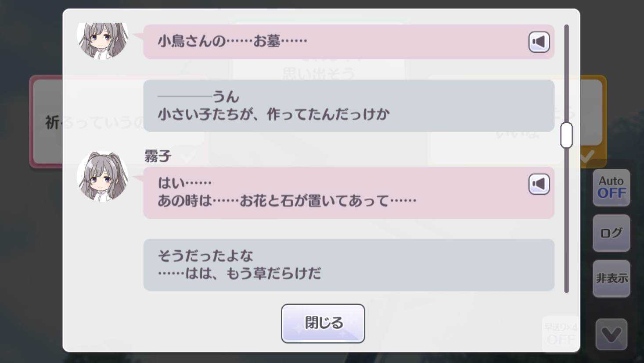Play voice for はい……あの時は line
644x363 pixels.
(539, 184)
